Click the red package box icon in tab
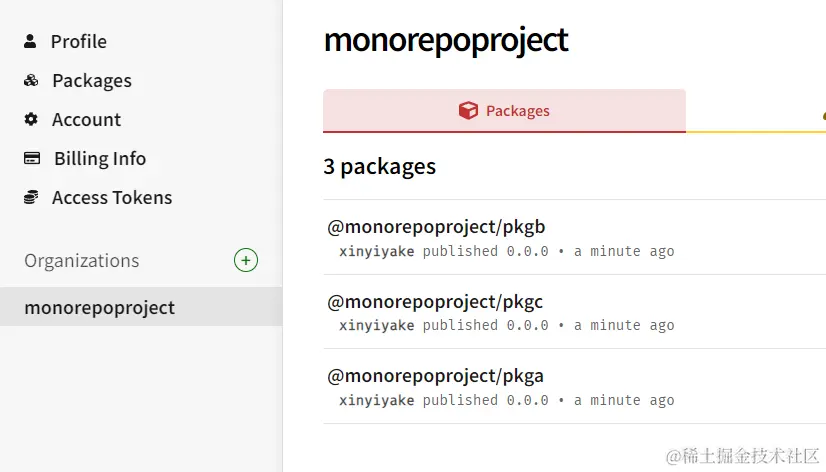The image size is (826, 472). pos(468,111)
